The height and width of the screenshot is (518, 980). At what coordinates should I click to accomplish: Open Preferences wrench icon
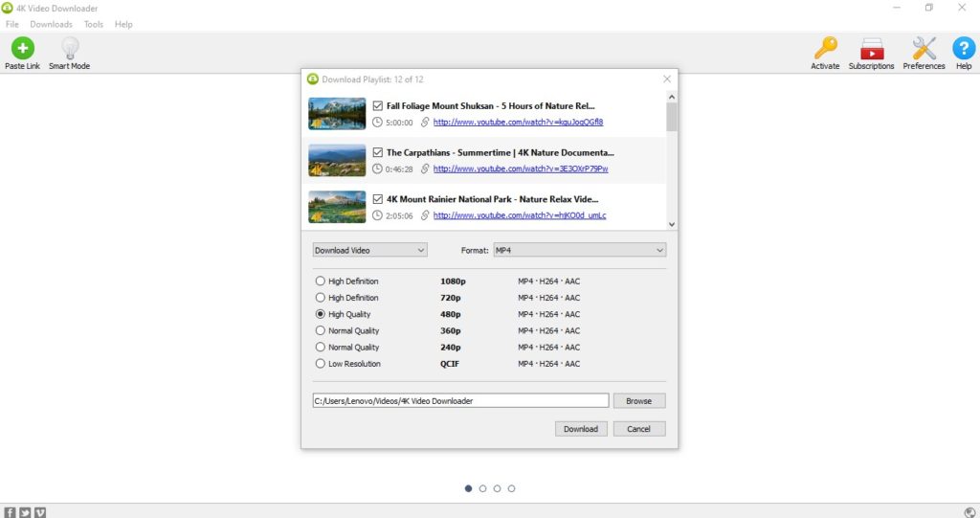924,48
